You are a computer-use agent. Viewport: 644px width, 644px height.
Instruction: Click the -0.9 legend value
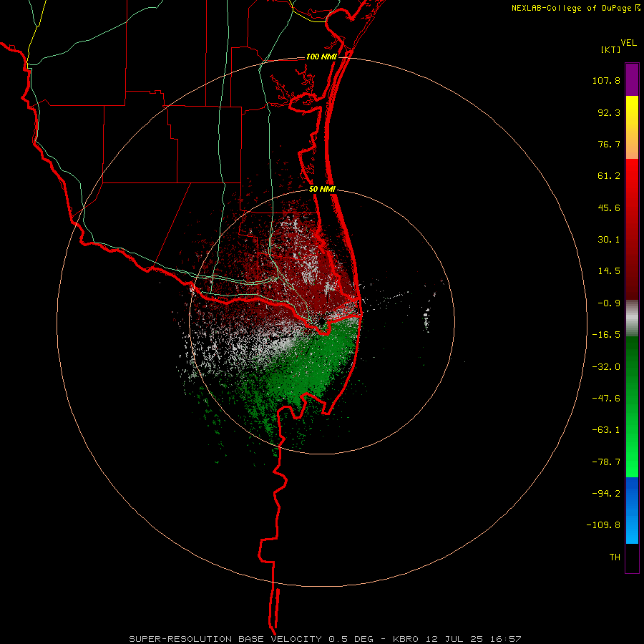coord(609,303)
